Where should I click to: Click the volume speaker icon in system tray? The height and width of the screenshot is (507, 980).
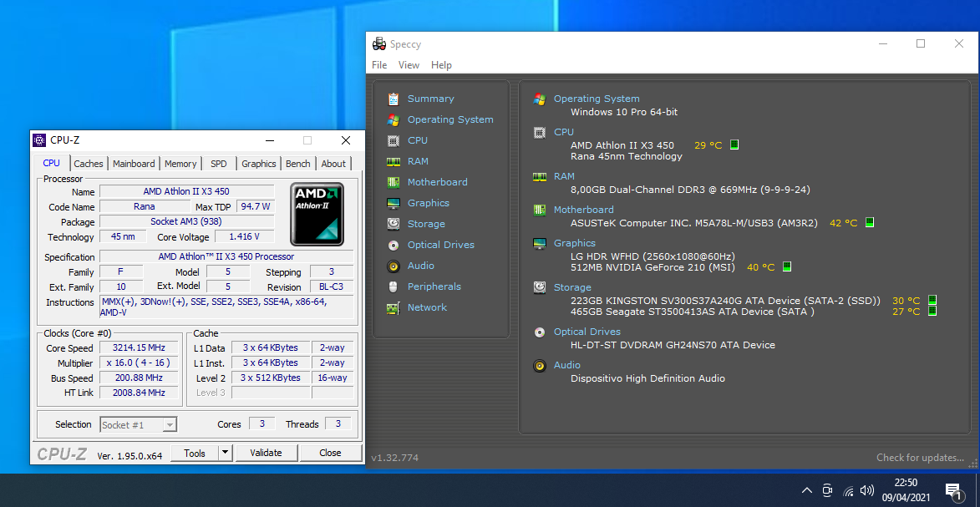[867, 490]
